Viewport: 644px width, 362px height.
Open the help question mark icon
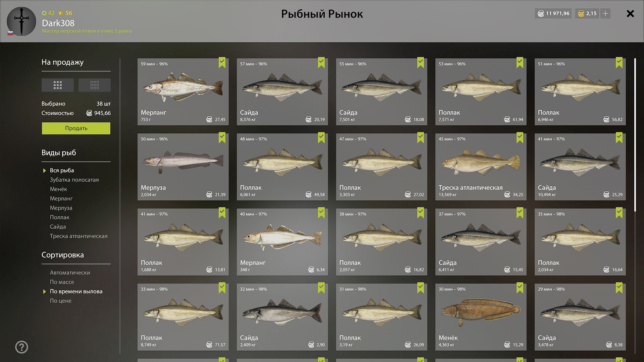tap(21, 347)
